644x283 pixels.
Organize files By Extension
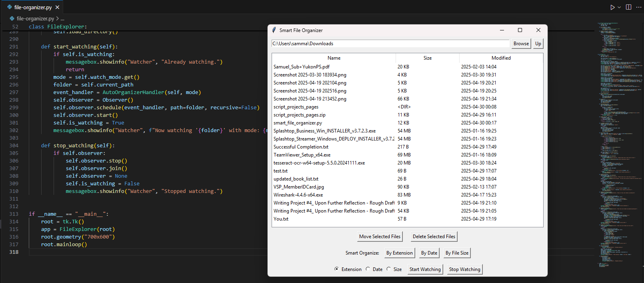[399, 253]
